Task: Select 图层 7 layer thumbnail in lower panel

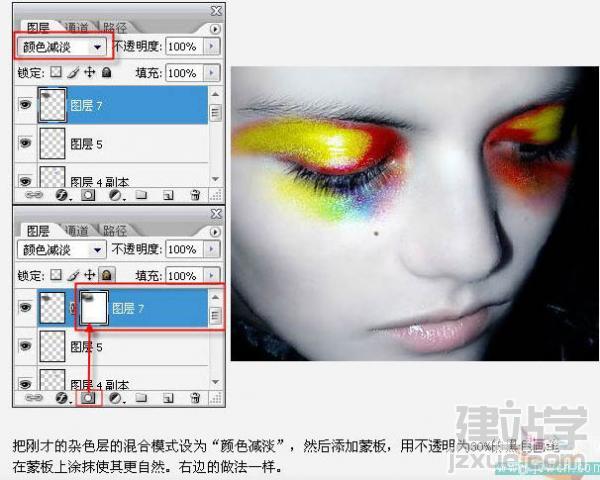Action: pyautogui.click(x=52, y=308)
